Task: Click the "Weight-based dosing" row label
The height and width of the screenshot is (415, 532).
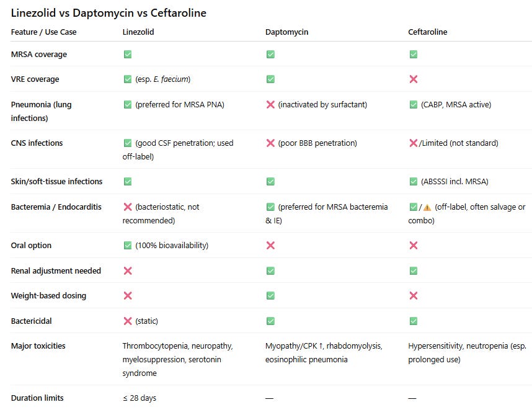Action: click(x=48, y=295)
